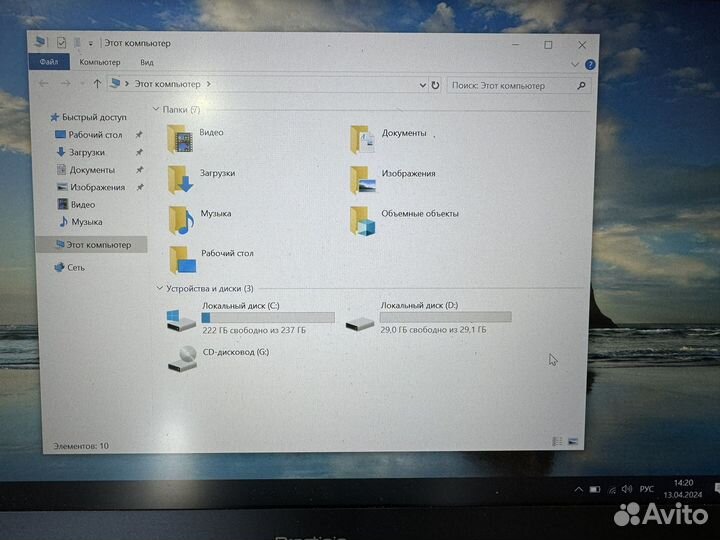Select the CD-дисковод (G:) drive icon

tap(182, 359)
